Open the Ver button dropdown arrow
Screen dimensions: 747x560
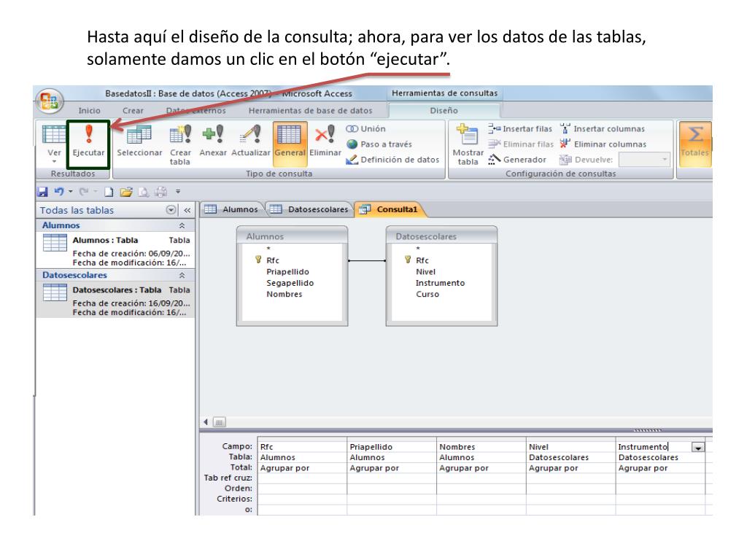[54, 162]
